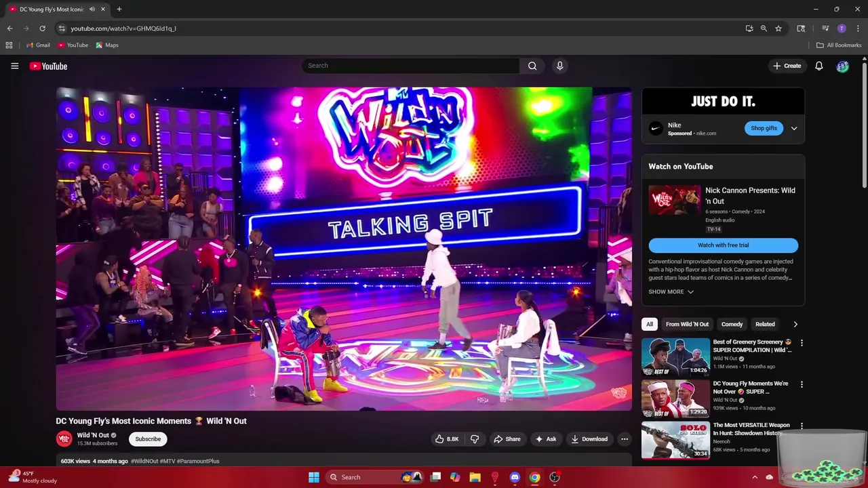View site information icon in address bar
The width and height of the screenshot is (868, 488).
pos(61,28)
